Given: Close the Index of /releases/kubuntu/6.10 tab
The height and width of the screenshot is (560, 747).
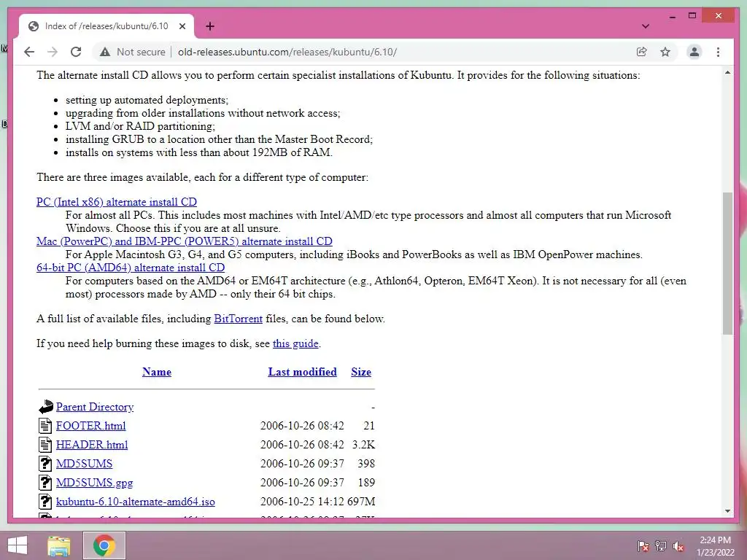Looking at the screenshot, I should point(182,26).
